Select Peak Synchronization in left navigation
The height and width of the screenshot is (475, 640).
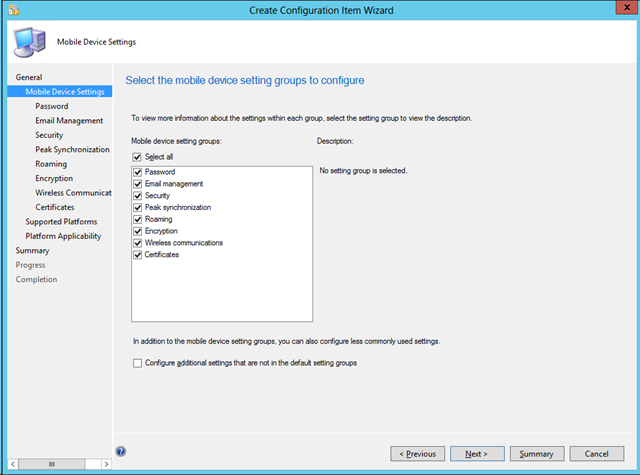pos(72,149)
